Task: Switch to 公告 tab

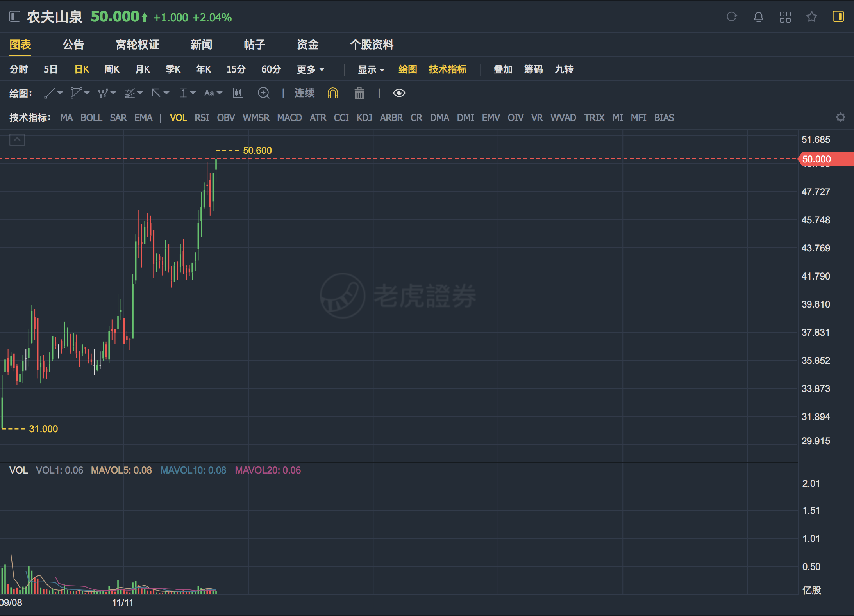Action: 73,45
